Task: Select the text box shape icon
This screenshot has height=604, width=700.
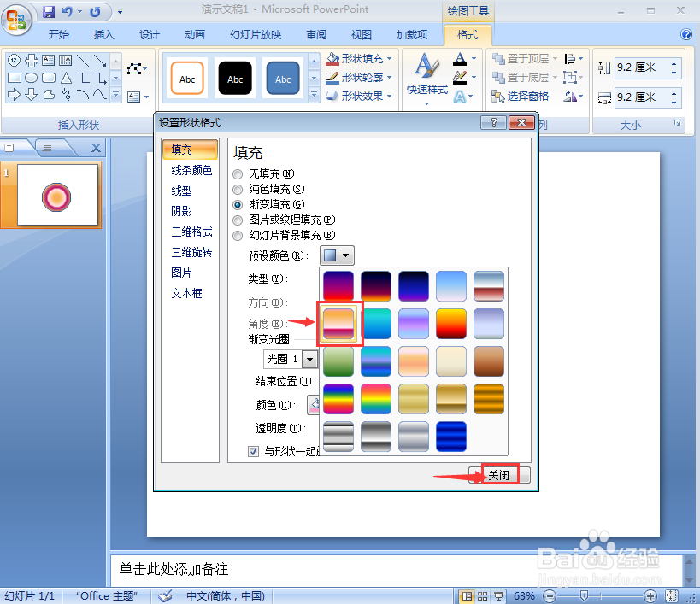Action: (x=48, y=60)
